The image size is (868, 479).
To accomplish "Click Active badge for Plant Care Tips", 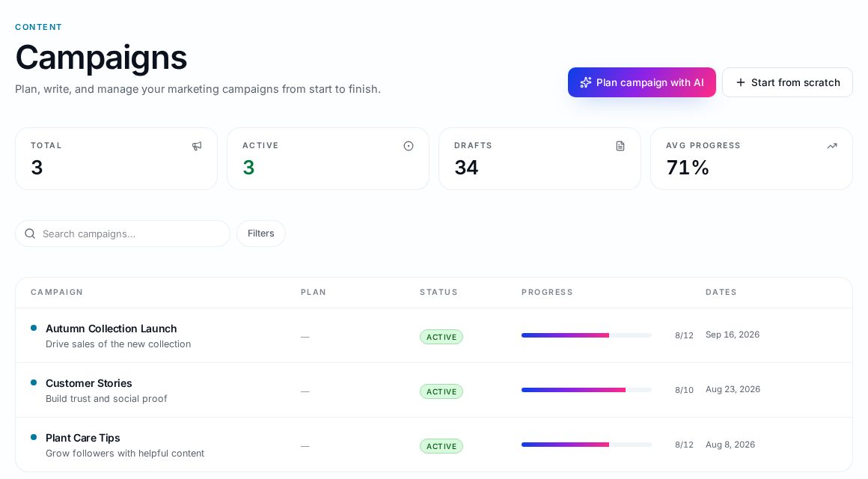I will coord(441,446).
